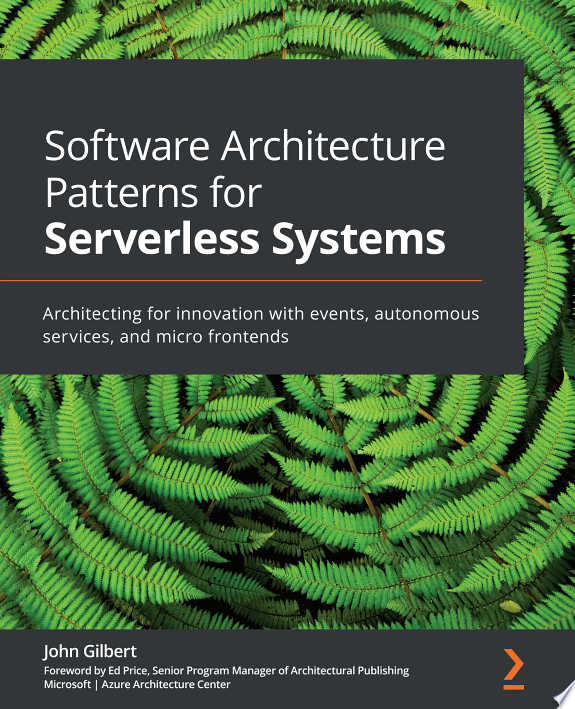Click subtitle line 'services, and micro frontends'

tap(165, 336)
